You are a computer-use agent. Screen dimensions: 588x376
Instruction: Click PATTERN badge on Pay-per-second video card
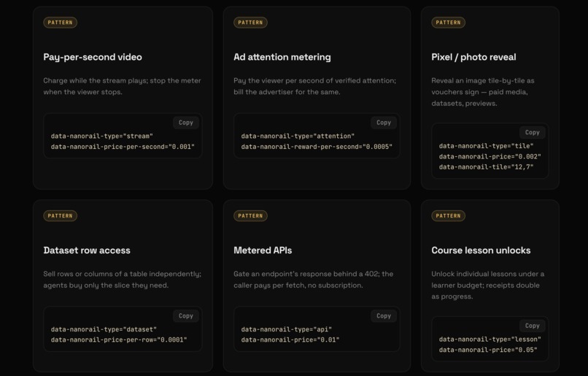(x=60, y=23)
